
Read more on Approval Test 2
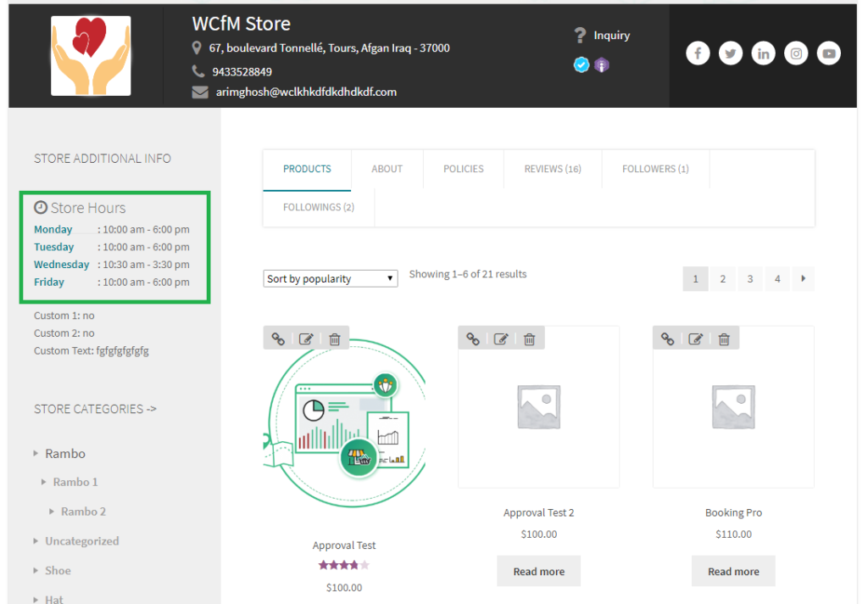538,571
